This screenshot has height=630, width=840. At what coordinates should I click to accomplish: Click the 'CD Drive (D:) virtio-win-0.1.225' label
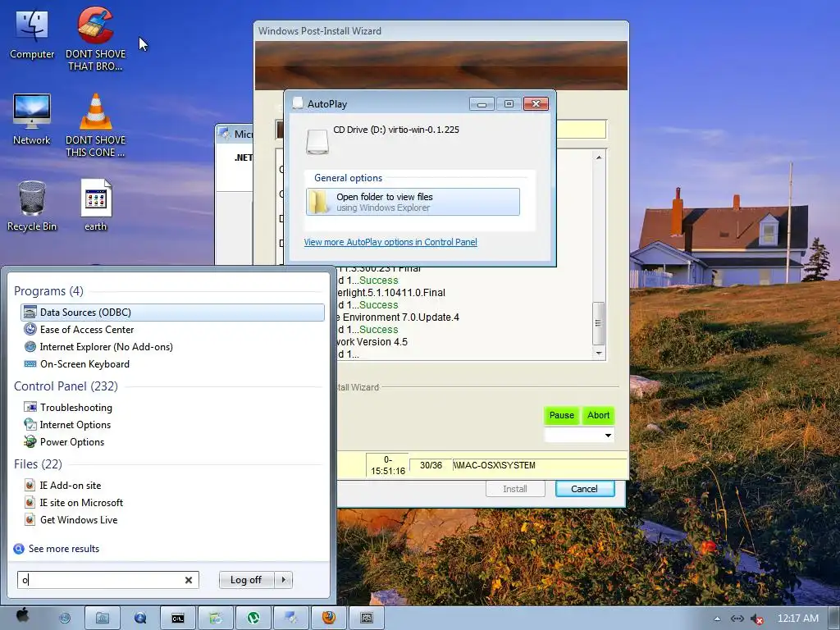(x=396, y=130)
